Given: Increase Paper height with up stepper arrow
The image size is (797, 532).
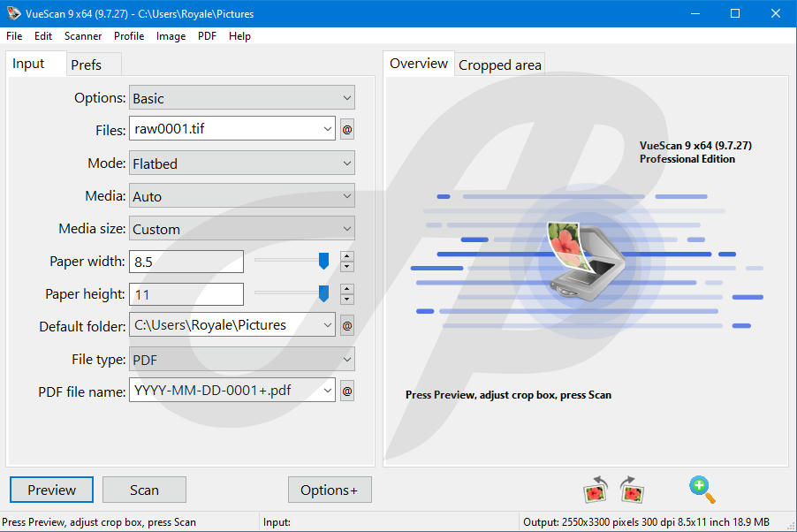Looking at the screenshot, I should 347,289.
